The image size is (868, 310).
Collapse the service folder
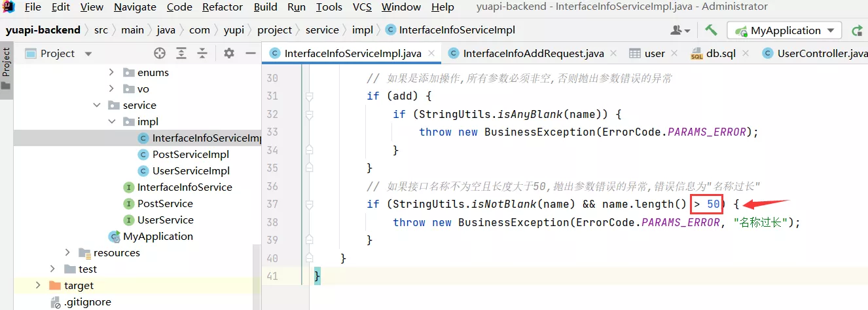click(x=97, y=105)
